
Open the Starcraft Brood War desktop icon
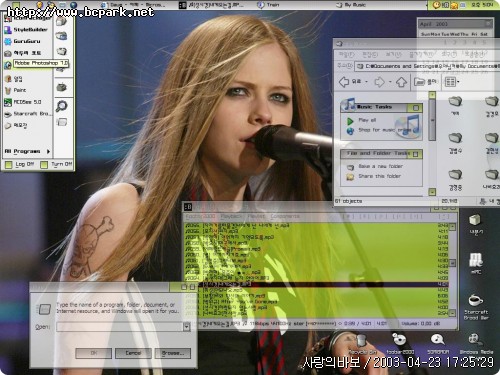(x=476, y=306)
